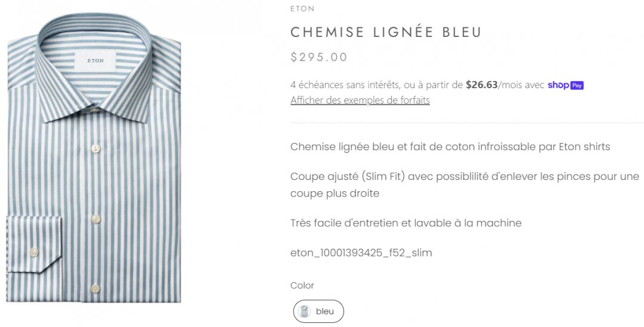Click the SKU text eton_10001393425_f52_slim

point(361,253)
